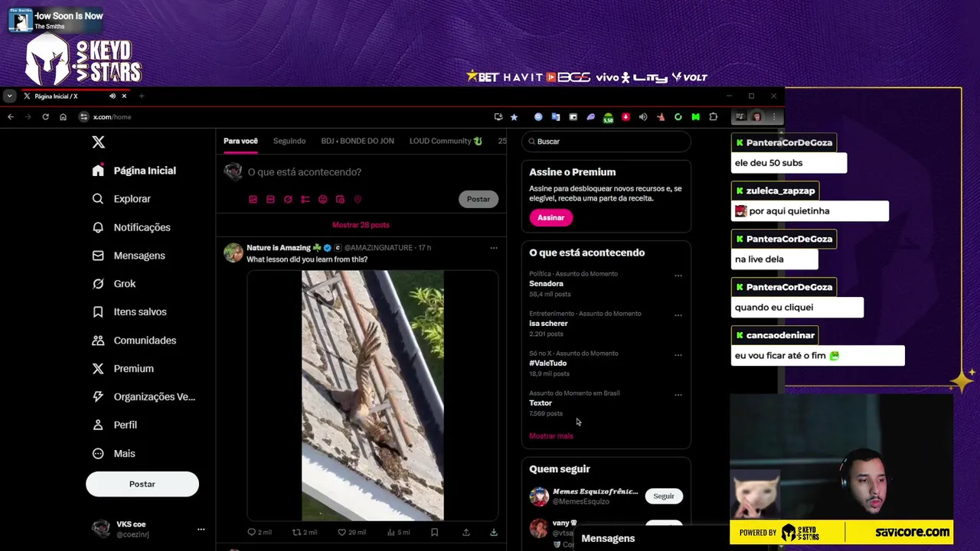The image size is (980, 551).
Task: Click Mostrar 28 posts link
Action: pyautogui.click(x=361, y=225)
